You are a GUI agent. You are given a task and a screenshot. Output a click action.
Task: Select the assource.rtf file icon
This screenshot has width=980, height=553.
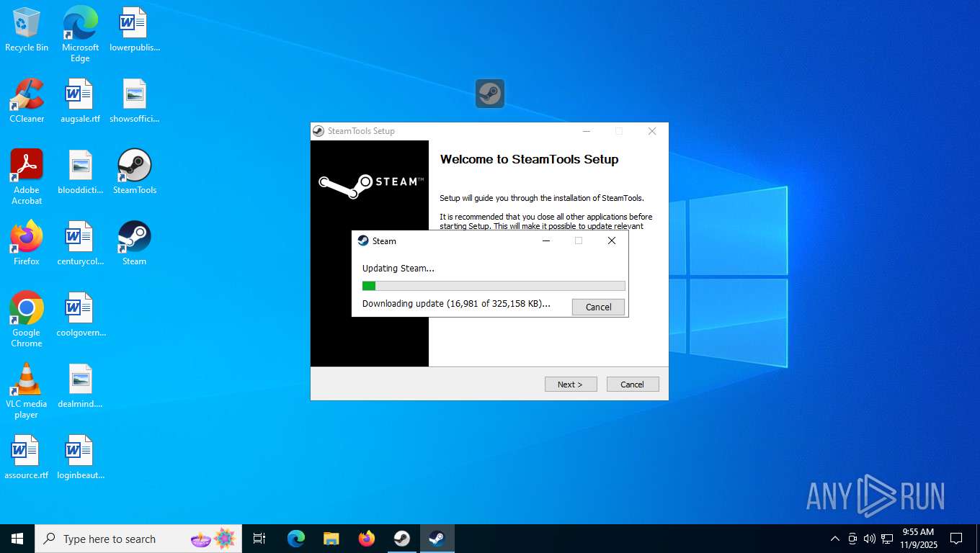tap(27, 457)
